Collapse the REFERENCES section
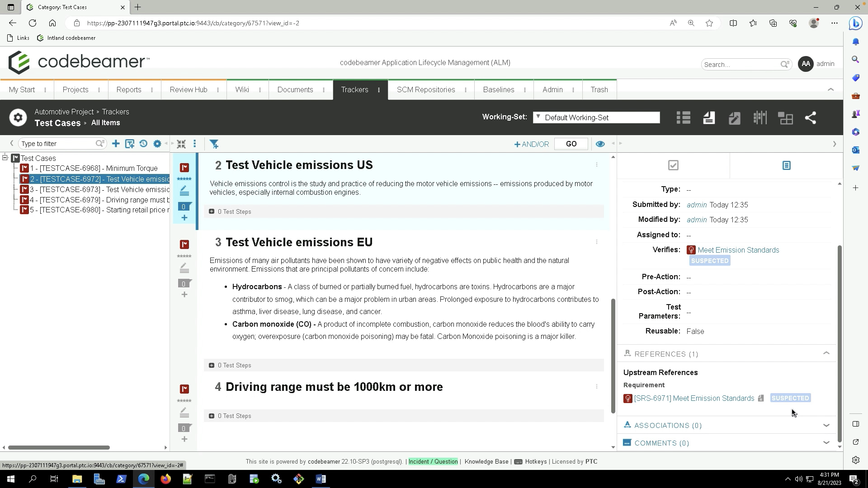 [826, 353]
